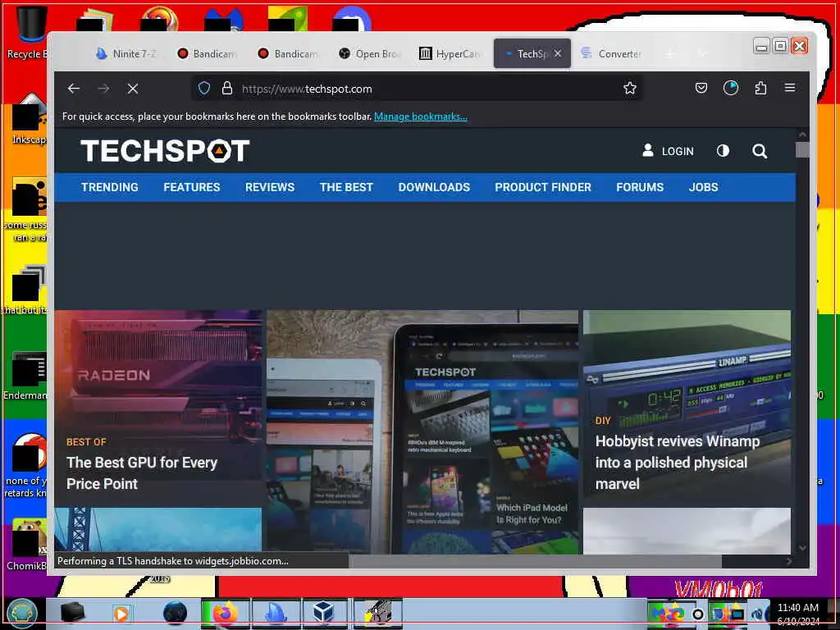Screen dimensions: 840x630
Task: Bookmark this page with the star icon
Action: pyautogui.click(x=630, y=89)
